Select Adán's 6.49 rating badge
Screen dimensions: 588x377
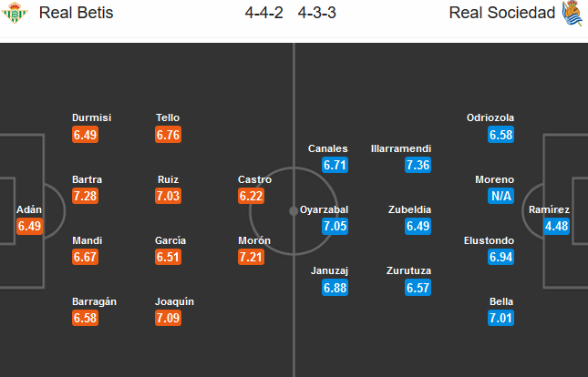[x=29, y=227]
